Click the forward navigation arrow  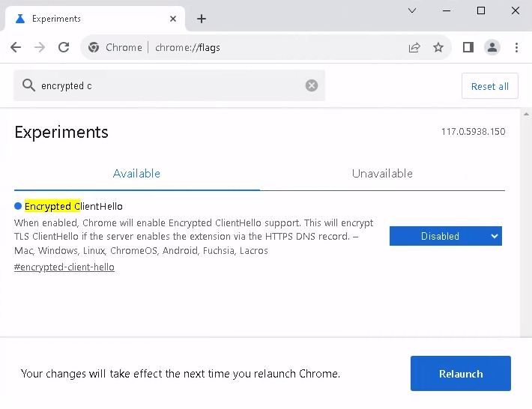[x=40, y=47]
